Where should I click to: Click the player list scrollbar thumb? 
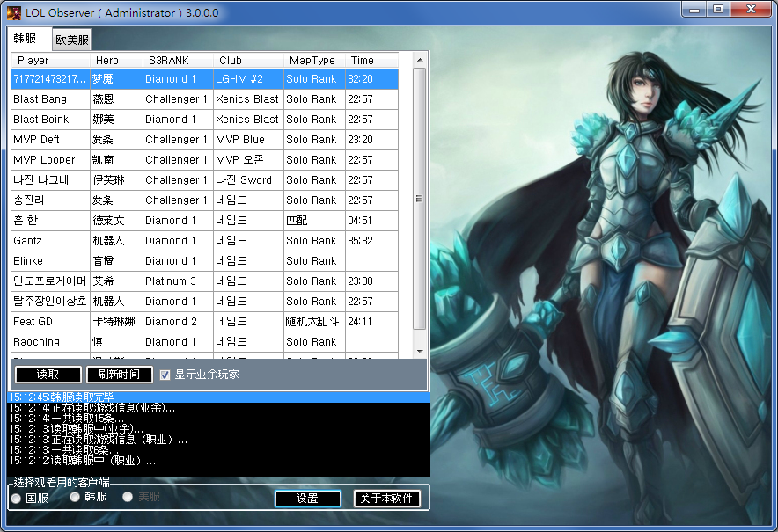click(420, 199)
